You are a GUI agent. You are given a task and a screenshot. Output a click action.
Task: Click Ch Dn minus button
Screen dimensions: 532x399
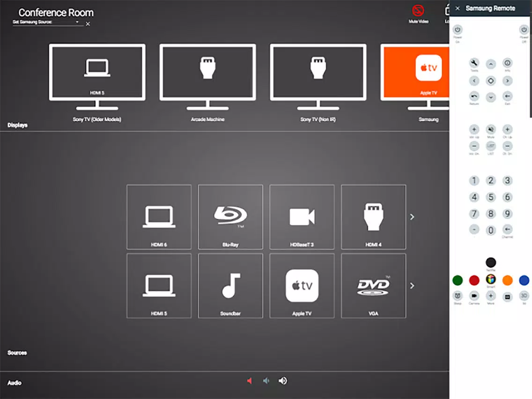[x=507, y=146]
